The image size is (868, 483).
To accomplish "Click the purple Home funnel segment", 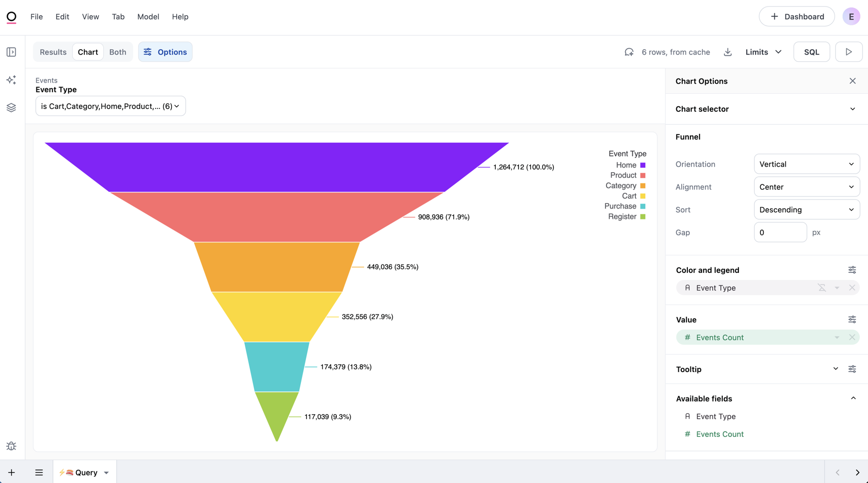I will 277,167.
